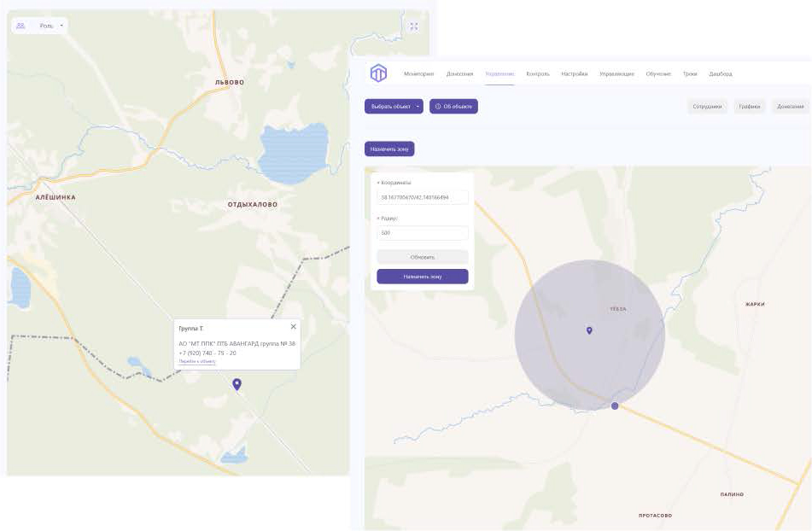Image resolution: width=812 pixels, height=531 pixels.
Task: Click the Сотрудники button
Action: pos(707,107)
